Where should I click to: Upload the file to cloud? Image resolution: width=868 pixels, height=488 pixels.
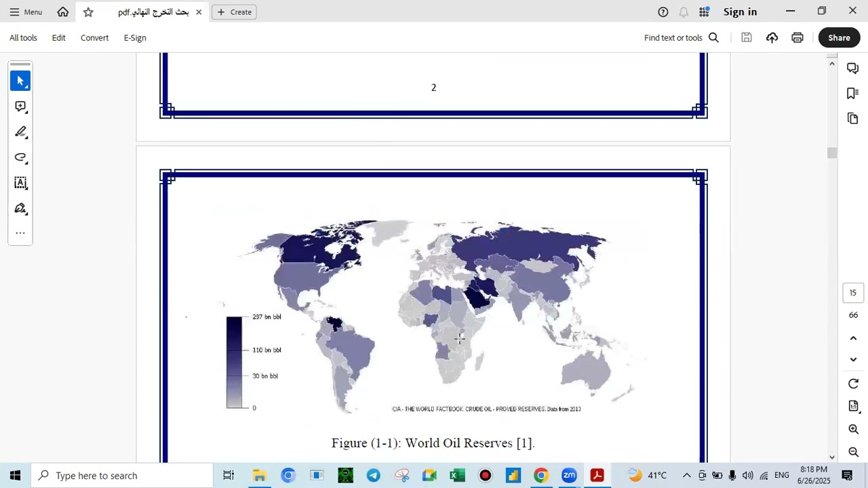point(772,37)
